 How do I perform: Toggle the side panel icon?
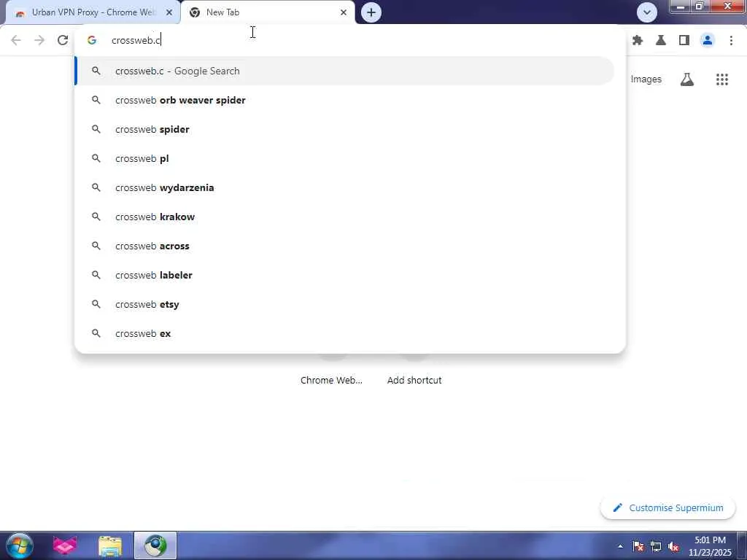pos(684,41)
